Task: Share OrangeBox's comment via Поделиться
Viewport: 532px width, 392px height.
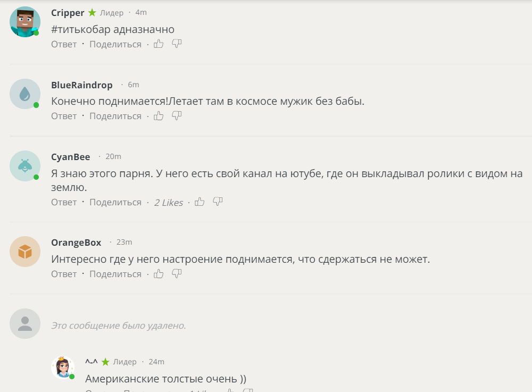Action: tap(116, 274)
